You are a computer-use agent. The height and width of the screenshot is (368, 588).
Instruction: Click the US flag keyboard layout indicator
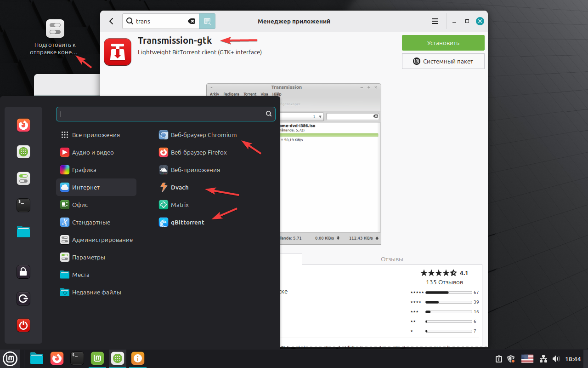[527, 359]
